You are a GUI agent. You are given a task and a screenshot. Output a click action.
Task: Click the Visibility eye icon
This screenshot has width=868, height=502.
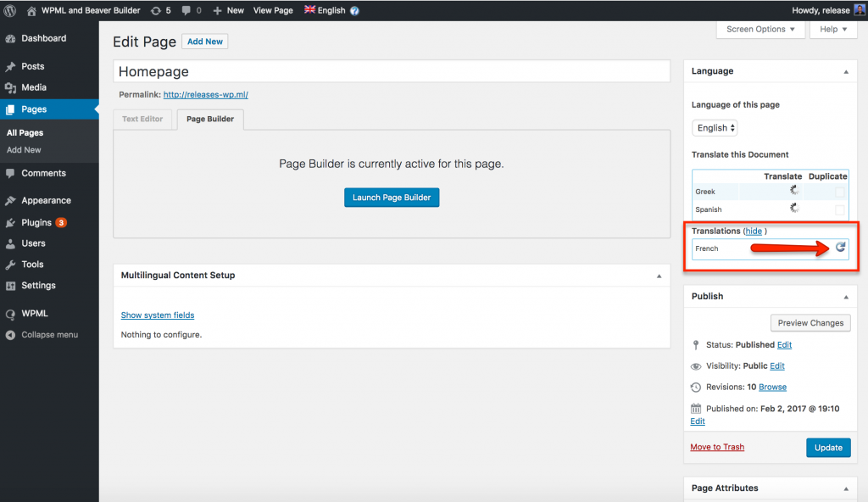696,366
